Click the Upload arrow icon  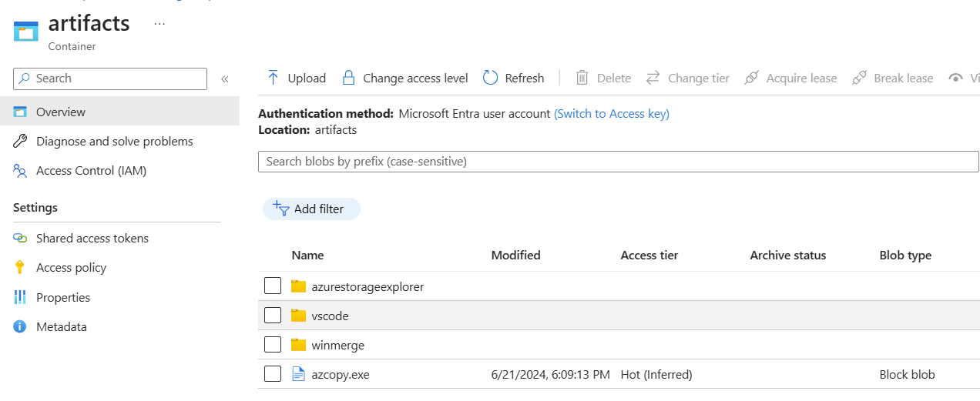coord(273,78)
